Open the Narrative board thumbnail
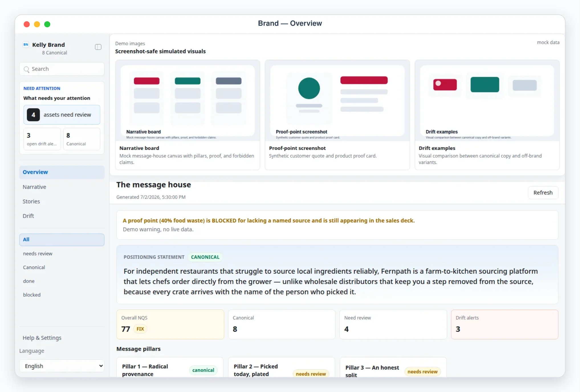This screenshot has height=392, width=580. (188, 100)
